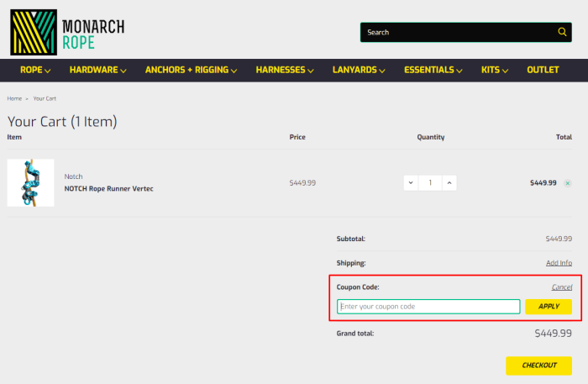This screenshot has height=384, width=588.
Task: Increase quantity with the up arrow
Action: 449,183
